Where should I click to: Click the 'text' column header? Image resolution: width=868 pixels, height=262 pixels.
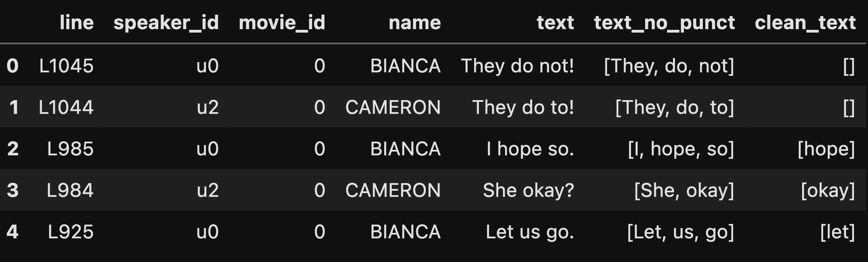(x=555, y=23)
